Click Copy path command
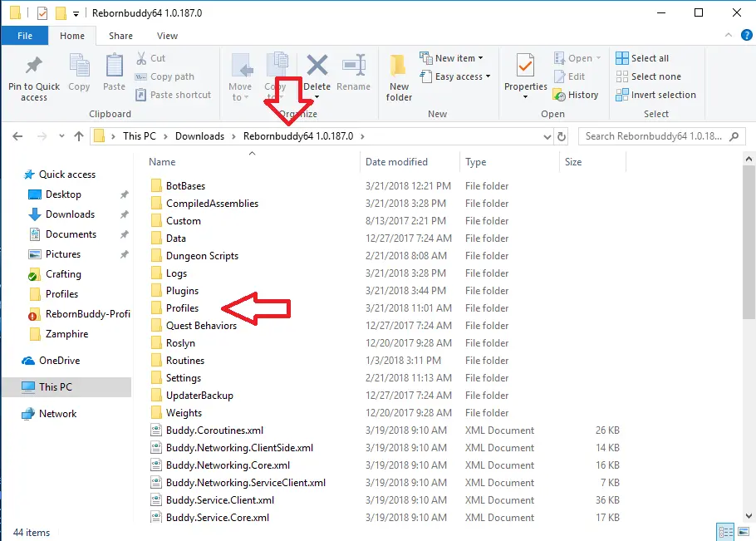 coord(164,76)
